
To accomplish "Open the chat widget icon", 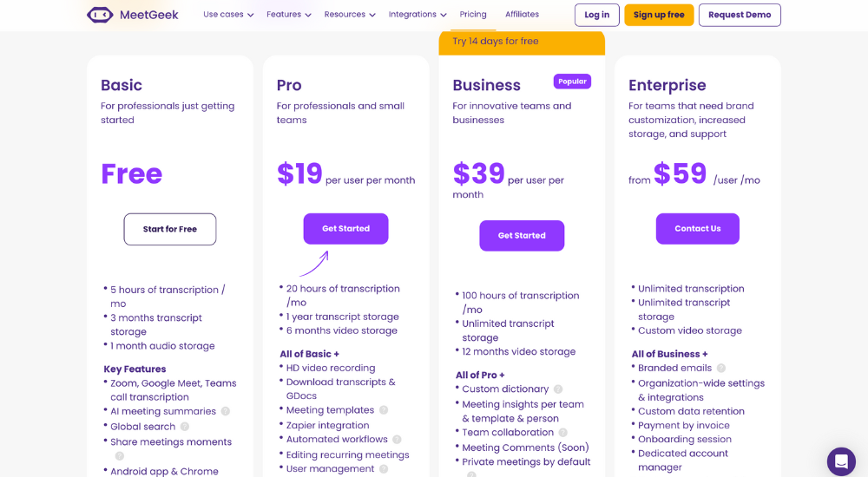I will (x=841, y=461).
